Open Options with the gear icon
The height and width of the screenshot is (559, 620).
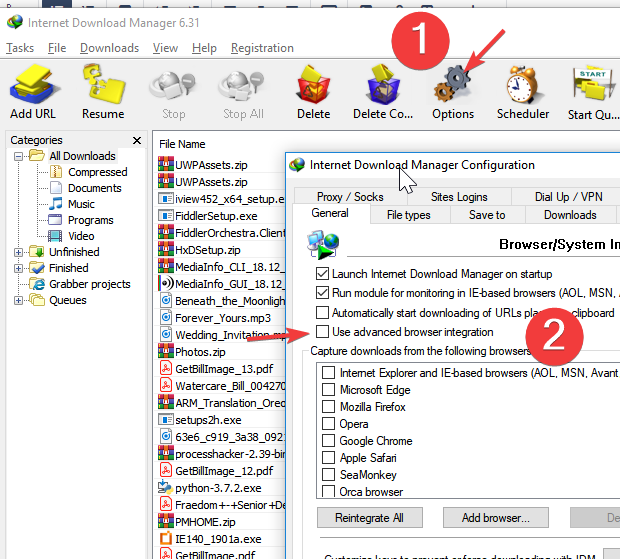click(x=453, y=84)
